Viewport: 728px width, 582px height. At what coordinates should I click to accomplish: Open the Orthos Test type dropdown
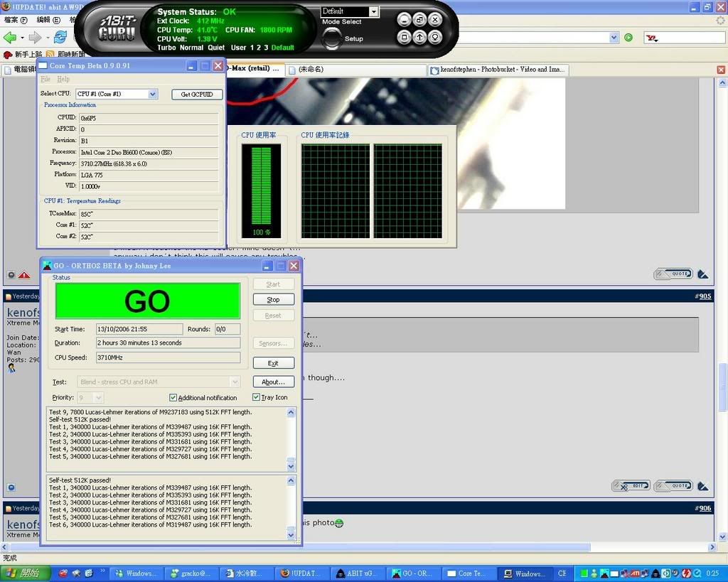pos(235,382)
